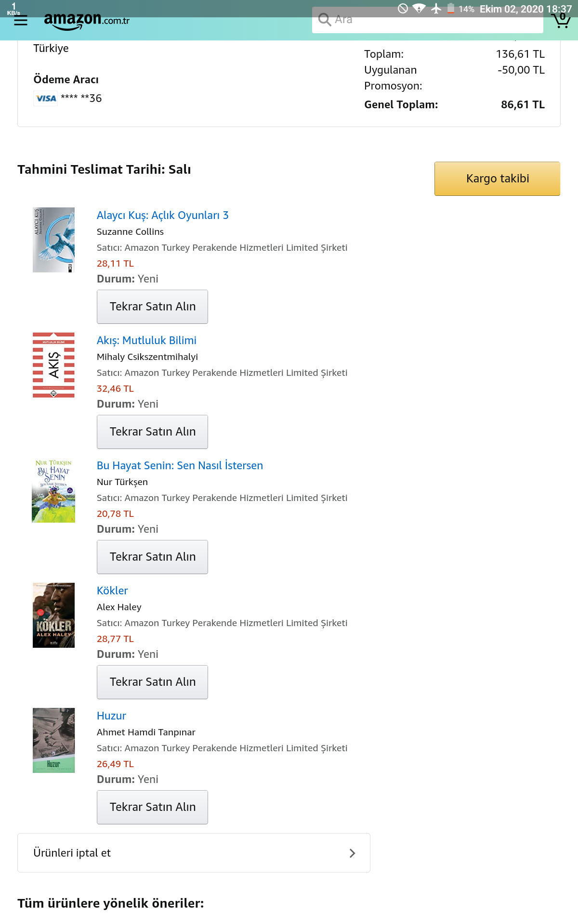Tap the chevron beside Ürünleri iptal et
This screenshot has height=924, width=578.
(x=352, y=853)
